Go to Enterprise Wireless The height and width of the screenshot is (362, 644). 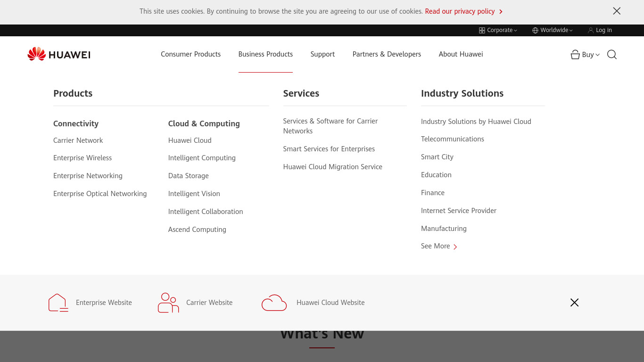tap(83, 158)
